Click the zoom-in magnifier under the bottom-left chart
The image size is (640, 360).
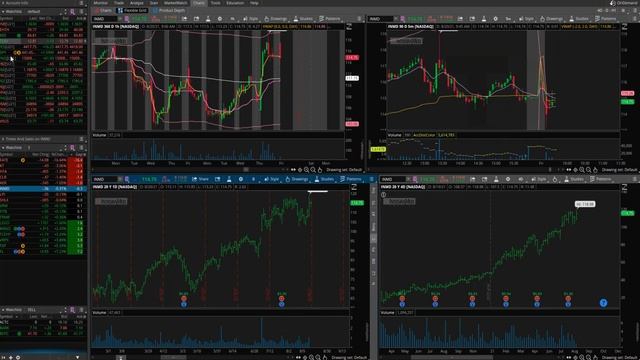311,358
